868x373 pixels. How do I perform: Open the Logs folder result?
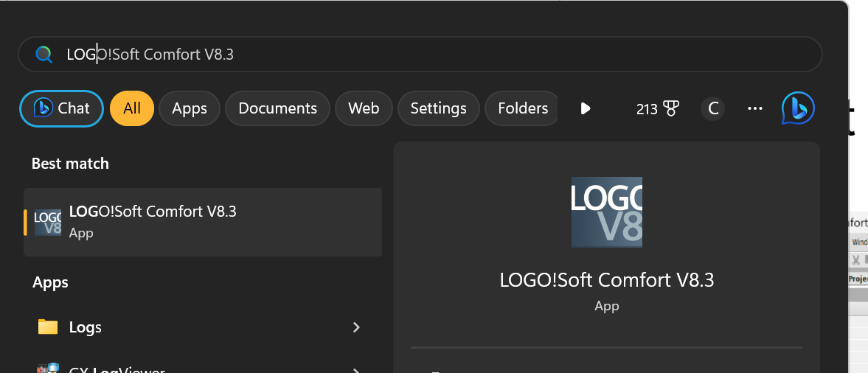(x=203, y=327)
